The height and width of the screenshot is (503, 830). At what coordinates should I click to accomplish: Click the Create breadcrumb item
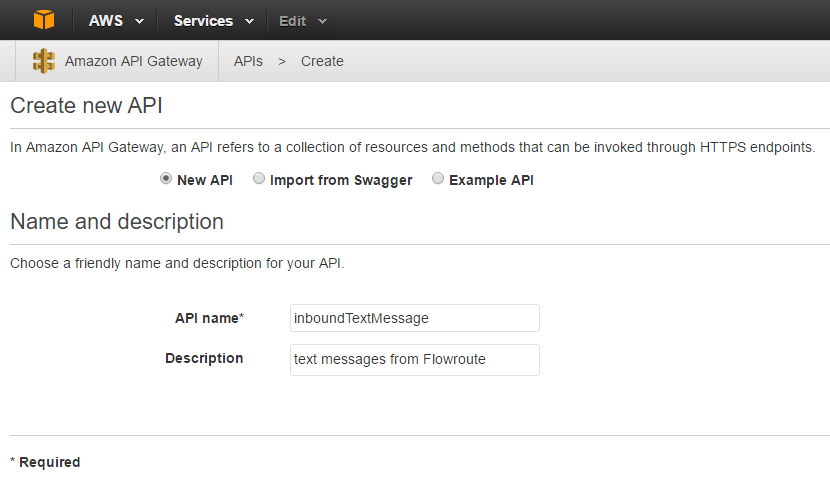tap(322, 61)
